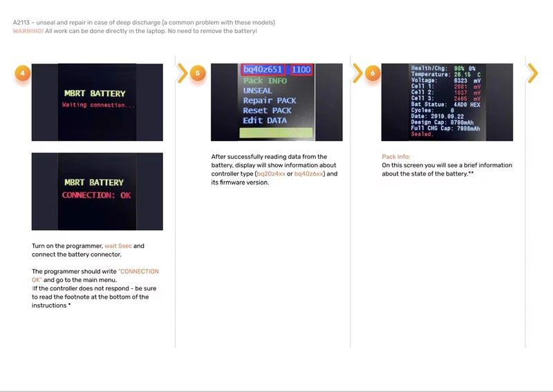The height and width of the screenshot is (392, 553).
Task: Click the 'WARNING!' label in the header
Action: [x=28, y=31]
